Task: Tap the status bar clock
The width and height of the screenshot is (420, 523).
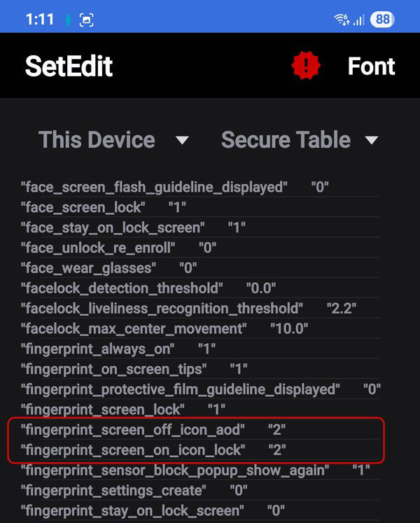Action: (39, 20)
